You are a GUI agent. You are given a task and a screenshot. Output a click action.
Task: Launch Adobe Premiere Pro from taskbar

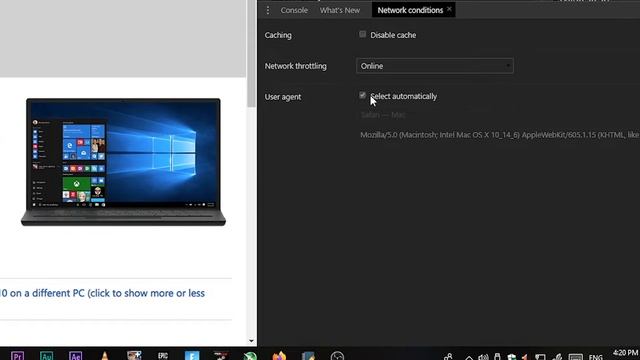[x=17, y=356]
